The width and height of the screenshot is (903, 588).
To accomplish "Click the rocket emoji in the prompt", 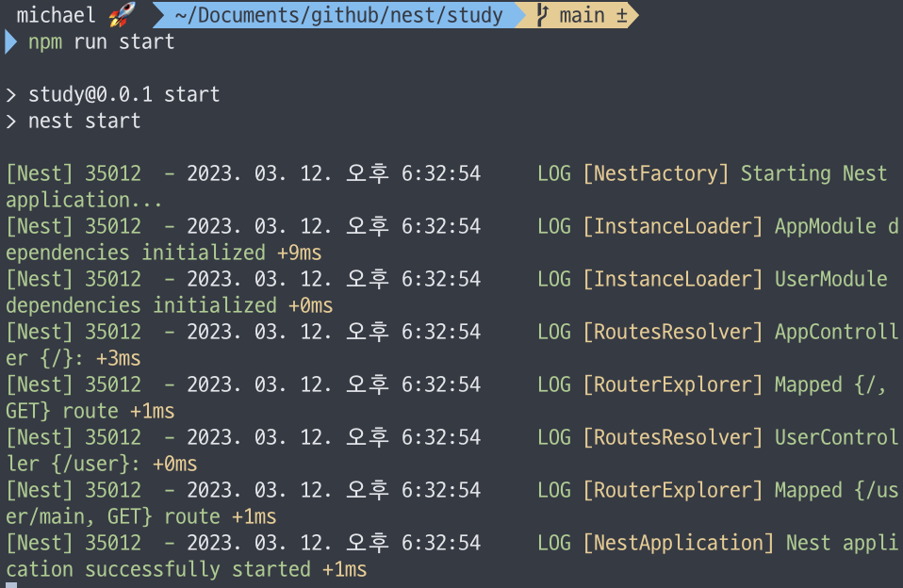I will (x=122, y=14).
